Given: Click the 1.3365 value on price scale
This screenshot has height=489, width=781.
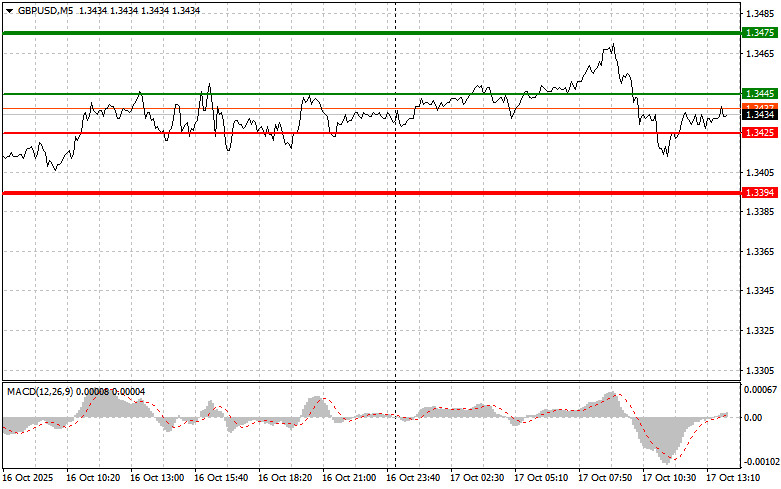Looking at the screenshot, I should coord(760,251).
